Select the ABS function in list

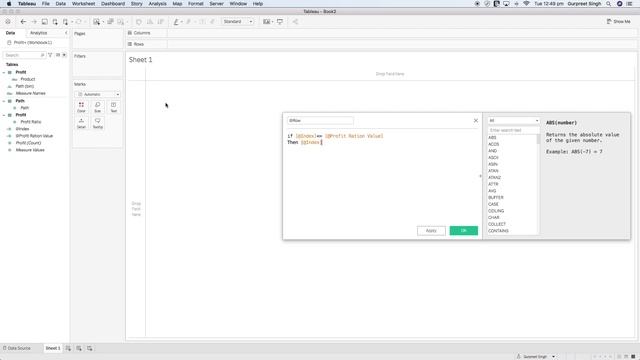coord(492,138)
